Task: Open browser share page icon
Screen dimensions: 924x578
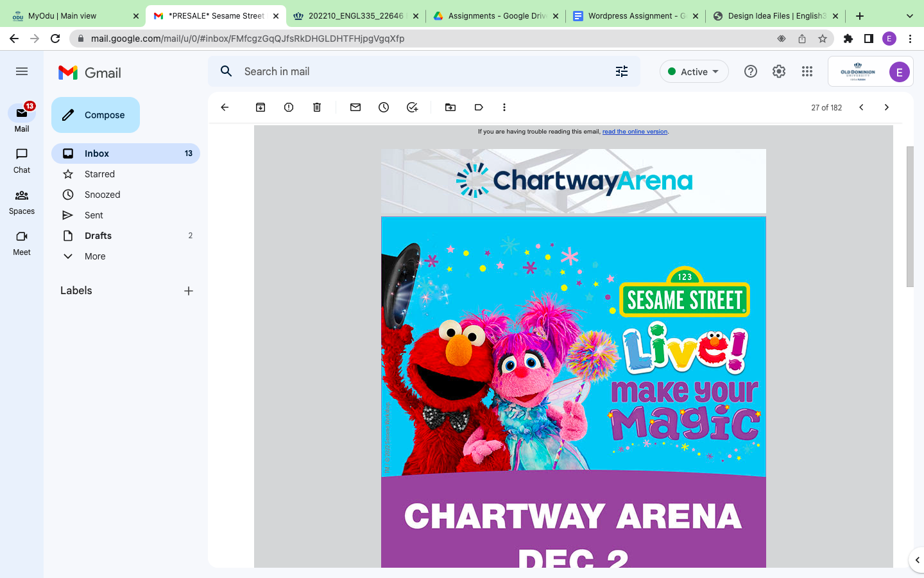Action: (x=802, y=39)
